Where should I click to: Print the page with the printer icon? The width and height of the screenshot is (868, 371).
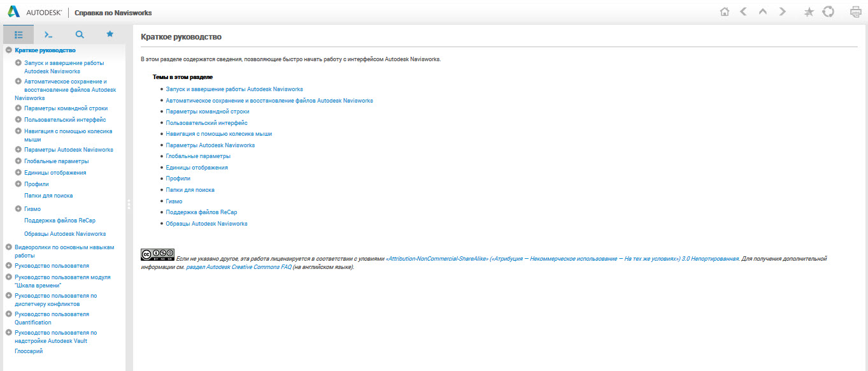[856, 12]
